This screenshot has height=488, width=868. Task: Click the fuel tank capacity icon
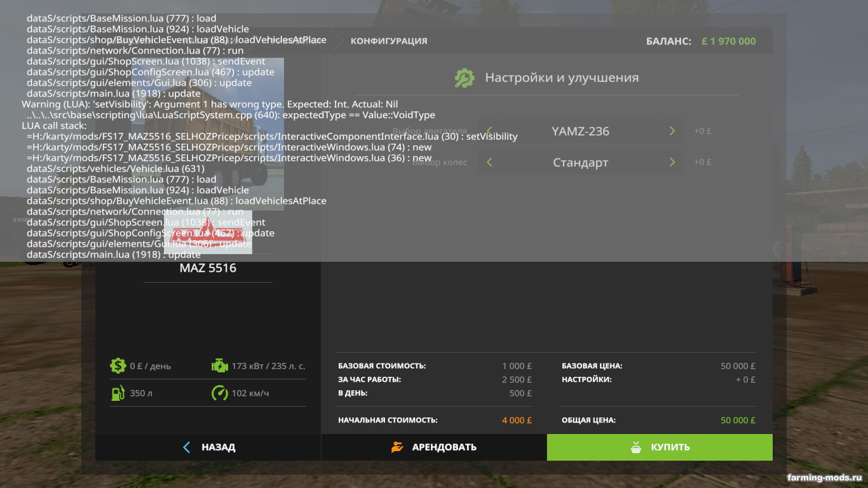118,393
